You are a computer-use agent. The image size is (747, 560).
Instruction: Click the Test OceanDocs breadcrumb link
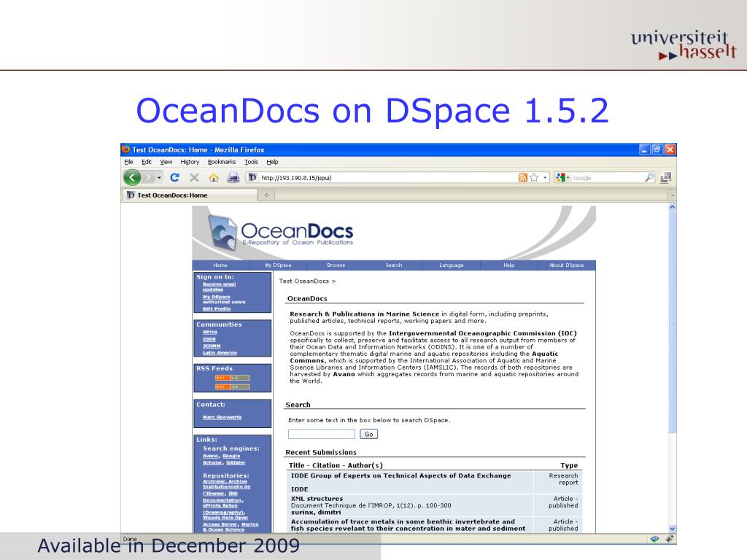[304, 281]
